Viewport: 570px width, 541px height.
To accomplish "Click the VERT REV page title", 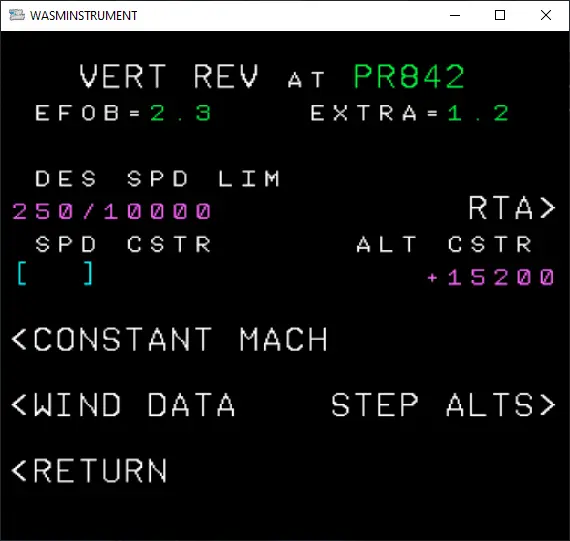I will pos(169,76).
